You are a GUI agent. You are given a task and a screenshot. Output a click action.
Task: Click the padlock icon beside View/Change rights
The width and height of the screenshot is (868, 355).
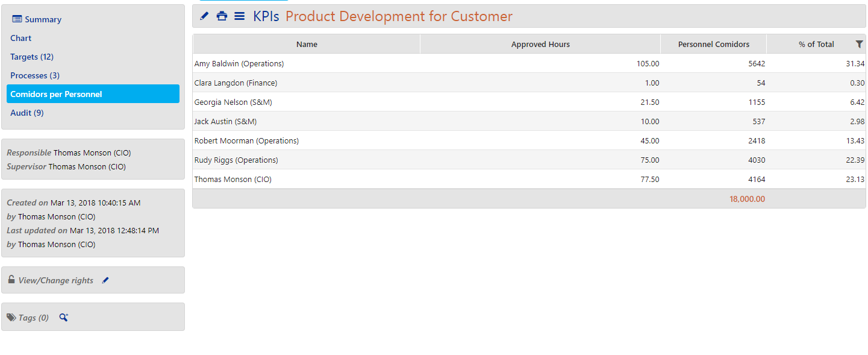click(11, 280)
